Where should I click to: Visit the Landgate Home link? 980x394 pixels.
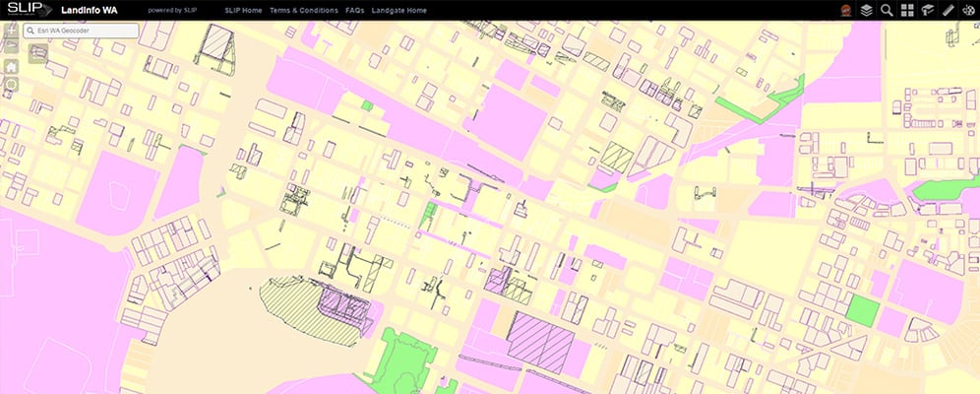[x=402, y=10]
